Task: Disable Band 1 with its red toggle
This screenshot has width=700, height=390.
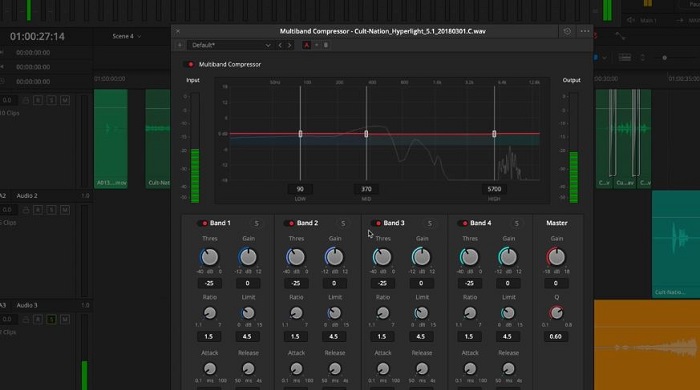Action: tap(203, 223)
